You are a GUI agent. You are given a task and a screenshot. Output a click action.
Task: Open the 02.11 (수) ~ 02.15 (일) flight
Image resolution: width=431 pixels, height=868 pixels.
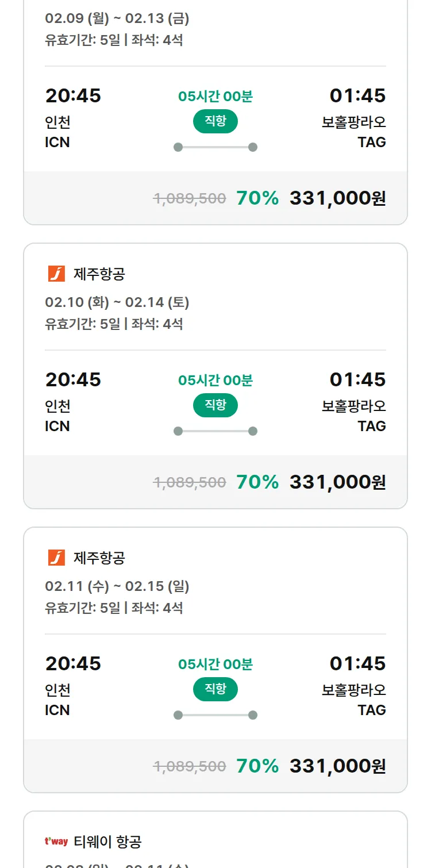tap(117, 586)
